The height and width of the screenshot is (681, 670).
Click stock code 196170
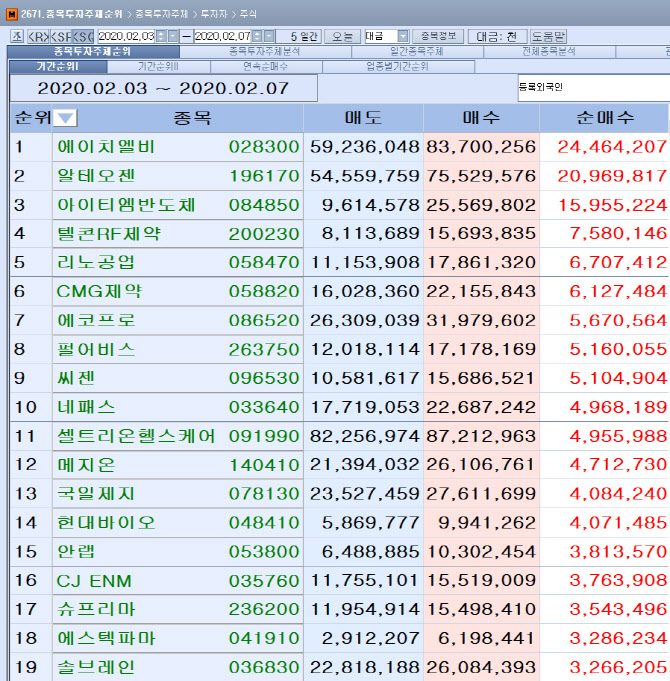264,176
